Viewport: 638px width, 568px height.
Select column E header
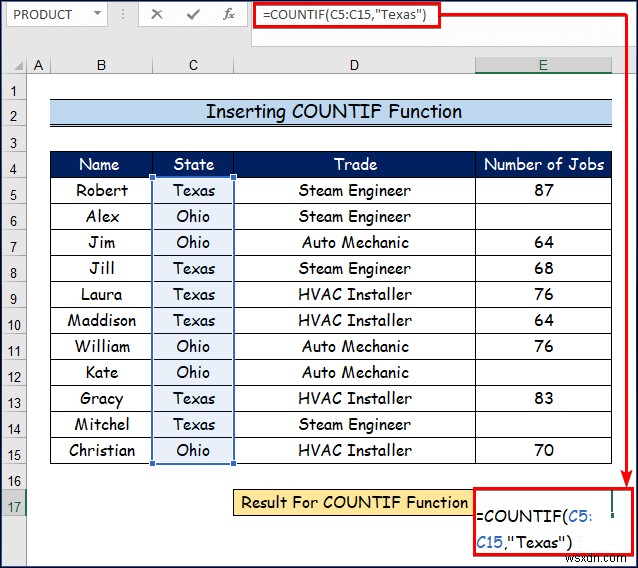[543, 65]
